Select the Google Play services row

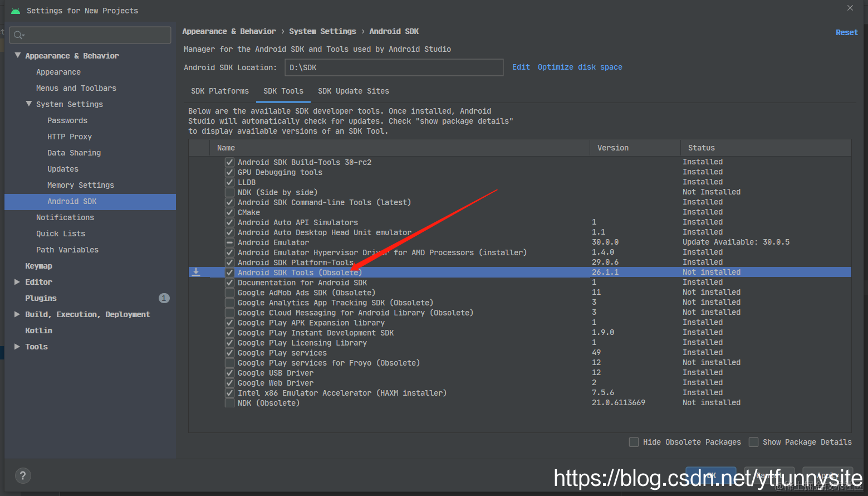tap(519, 353)
